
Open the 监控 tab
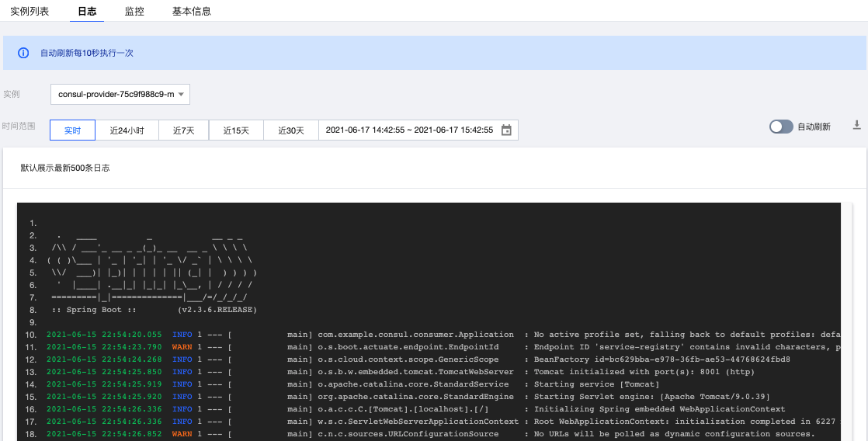134,12
